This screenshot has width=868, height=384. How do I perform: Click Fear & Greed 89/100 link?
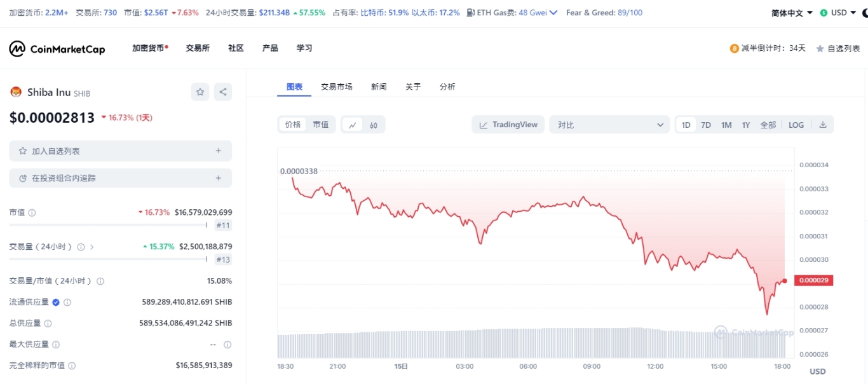coord(604,13)
